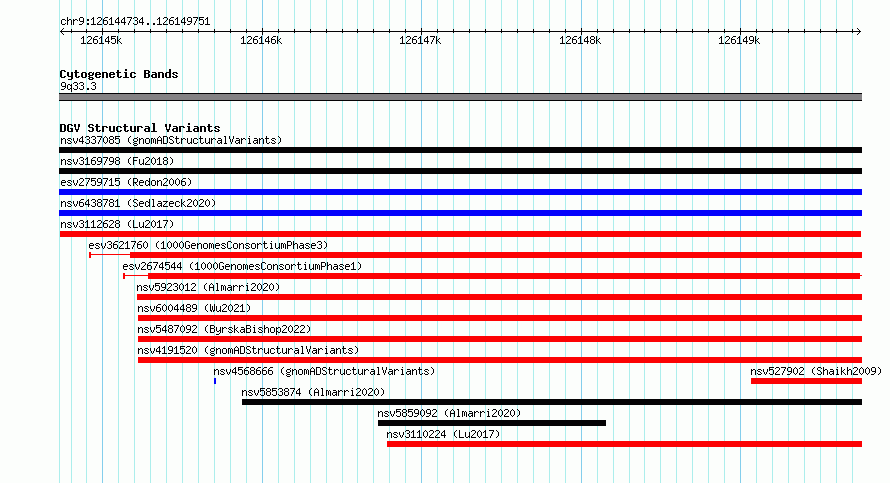This screenshot has height=483, width=890.
Task: Open esv2674544 1000GenomesConsortiumPhase1 label
Action: 242,266
